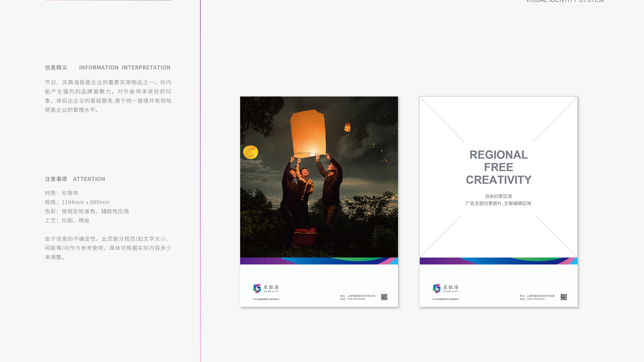Click the Shanghai address text on the blank template poster
The height and width of the screenshot is (362, 644).
click(537, 296)
